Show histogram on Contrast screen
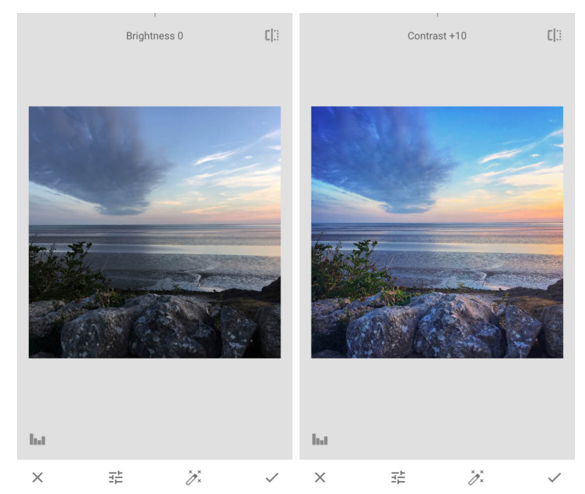 click(x=320, y=439)
